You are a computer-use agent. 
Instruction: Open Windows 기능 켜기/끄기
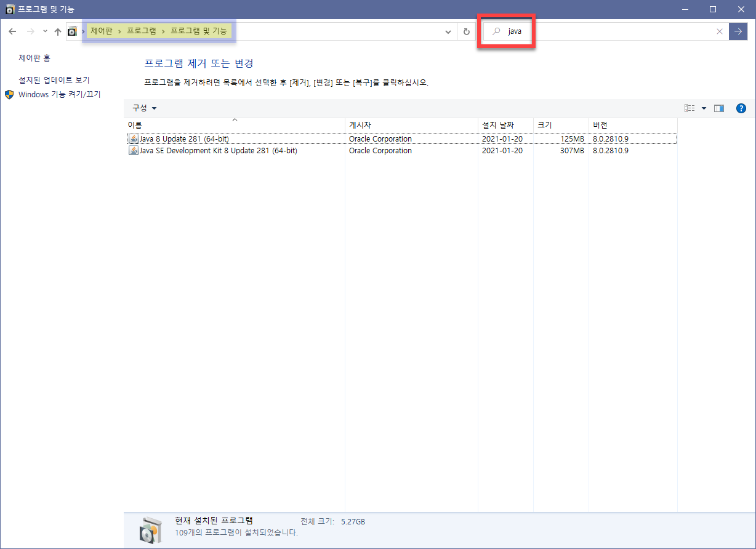60,94
